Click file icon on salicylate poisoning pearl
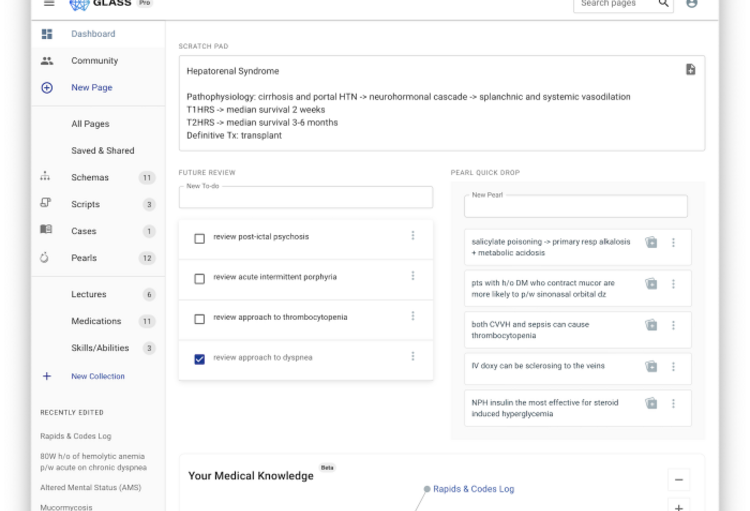The width and height of the screenshot is (750, 511). tap(651, 242)
